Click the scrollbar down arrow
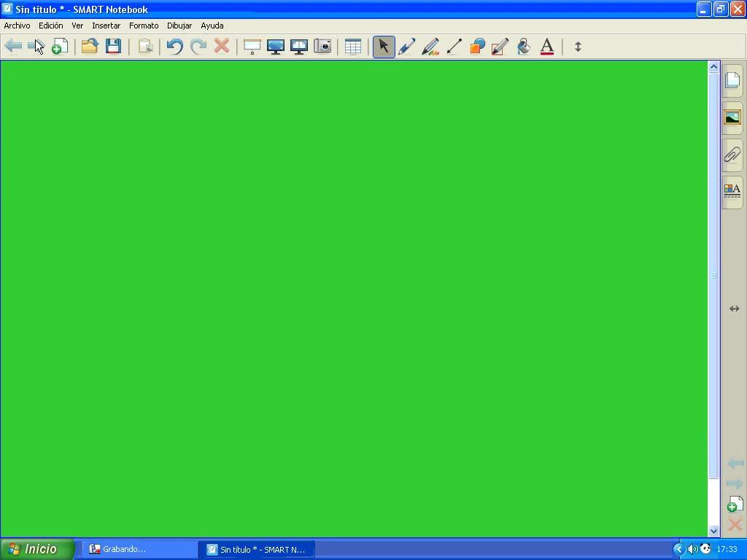Screen dimensions: 747x560 coord(713,531)
